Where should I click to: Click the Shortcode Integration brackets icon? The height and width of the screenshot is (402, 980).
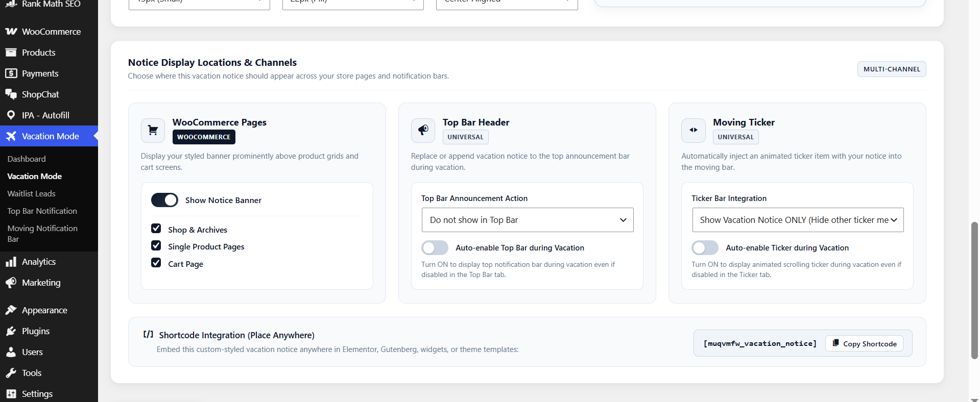coord(148,335)
